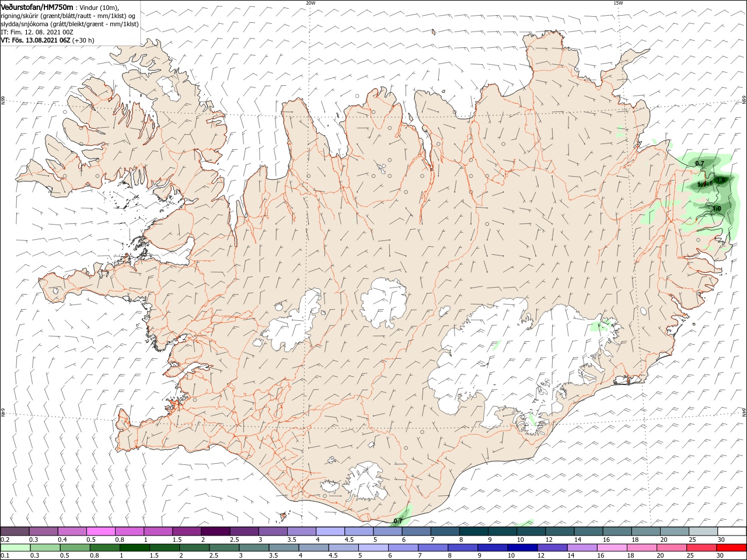This screenshot has height=560, width=747.
Task: Select the 'IT: Fim. 12. 08. 2021 00Z' line
Action: [37, 32]
